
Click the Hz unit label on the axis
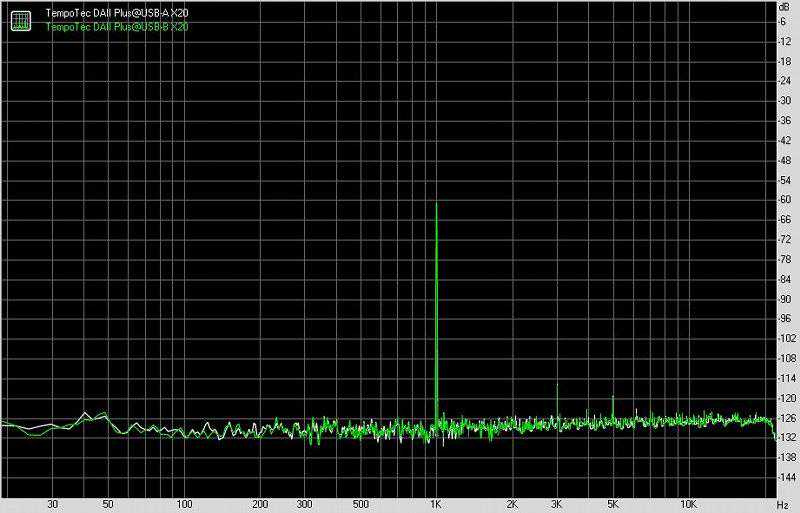pos(783,505)
